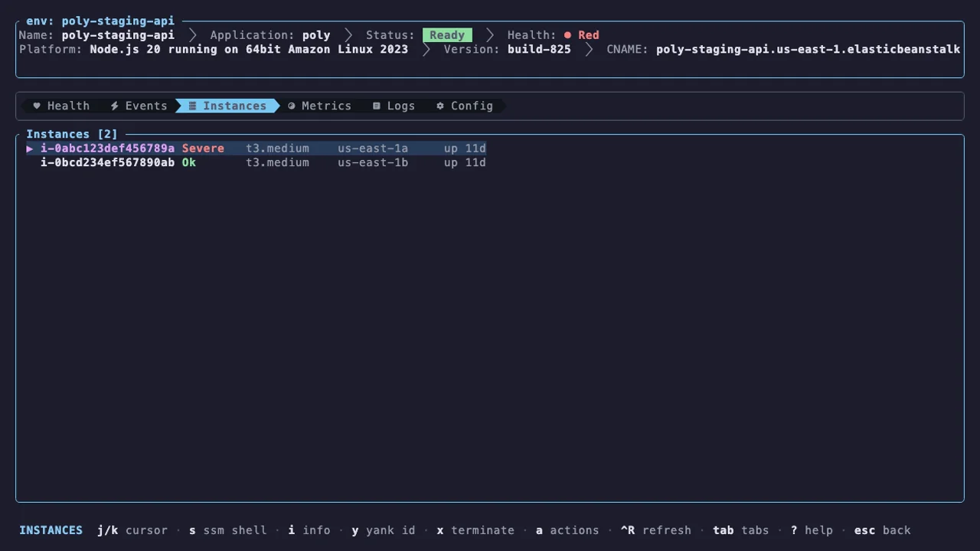980x551 pixels.
Task: Select the Instances tab
Action: pos(227,106)
